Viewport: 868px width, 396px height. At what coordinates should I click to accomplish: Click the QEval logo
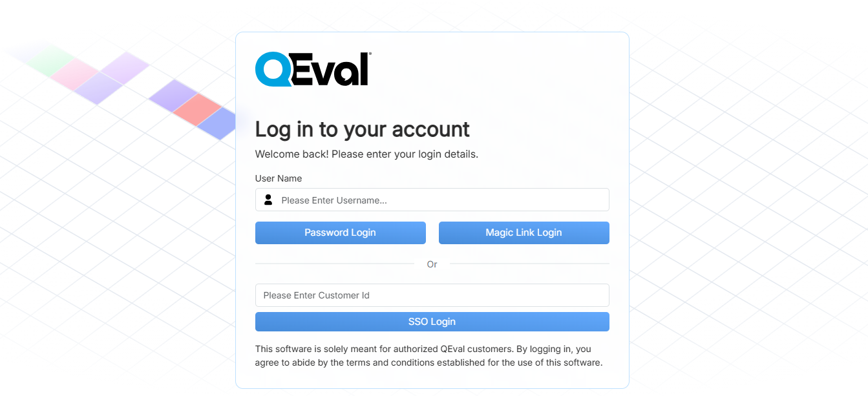(313, 69)
